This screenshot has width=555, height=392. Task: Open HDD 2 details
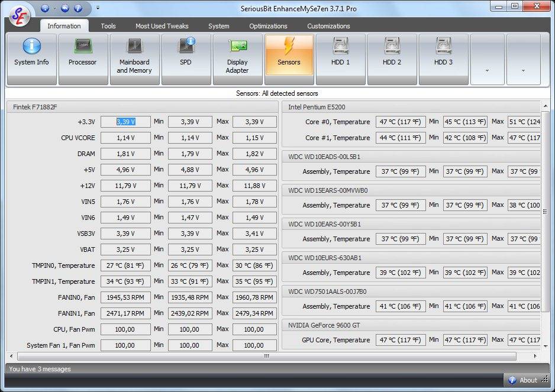pyautogui.click(x=392, y=59)
